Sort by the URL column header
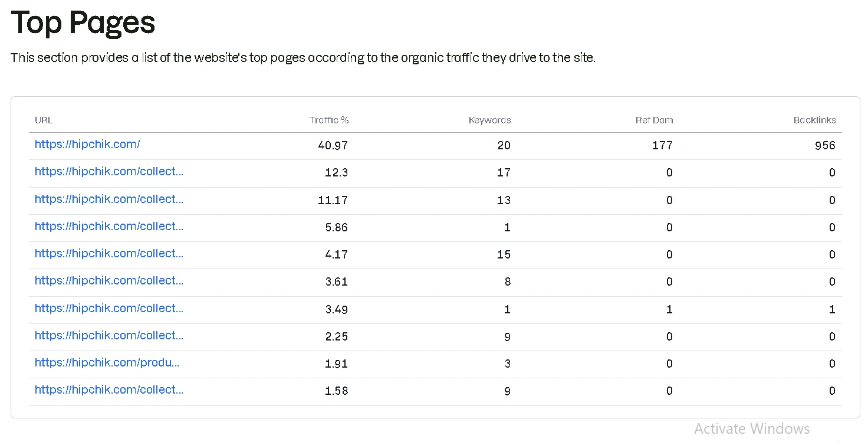Screen dimensions: 868x442 [x=44, y=120]
